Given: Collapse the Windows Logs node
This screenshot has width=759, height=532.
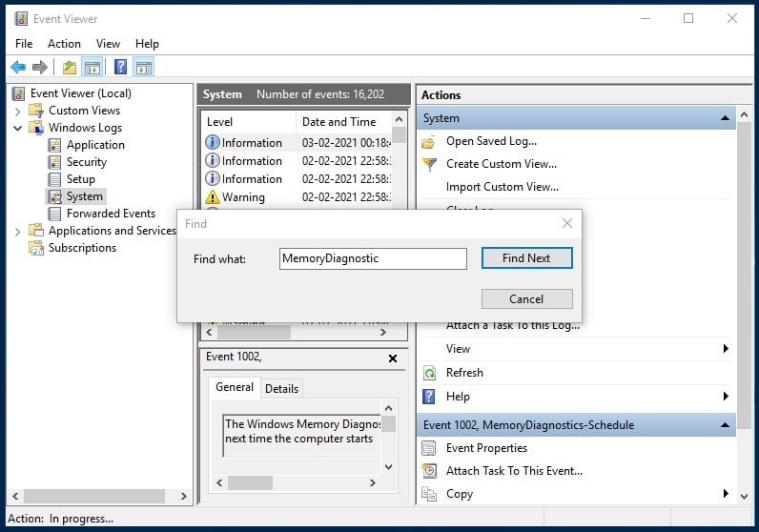Looking at the screenshot, I should coord(17,129).
